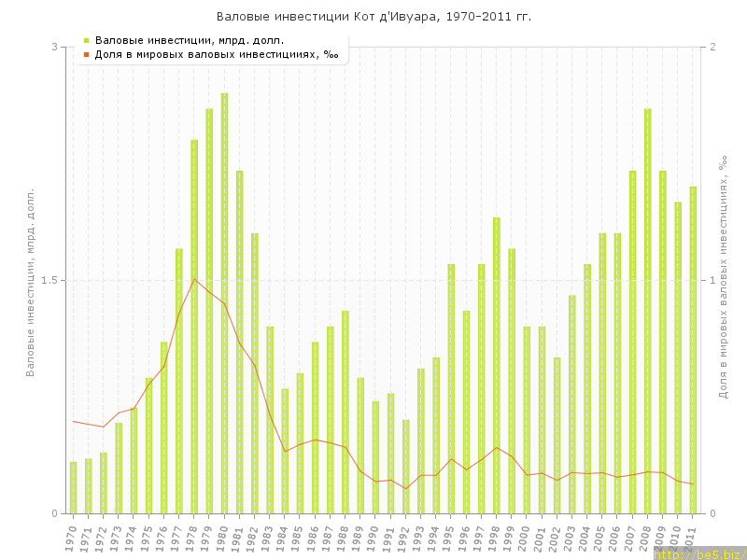The height and width of the screenshot is (560, 747).
Task: Click the left axis value 3 at top
Action: (54, 47)
